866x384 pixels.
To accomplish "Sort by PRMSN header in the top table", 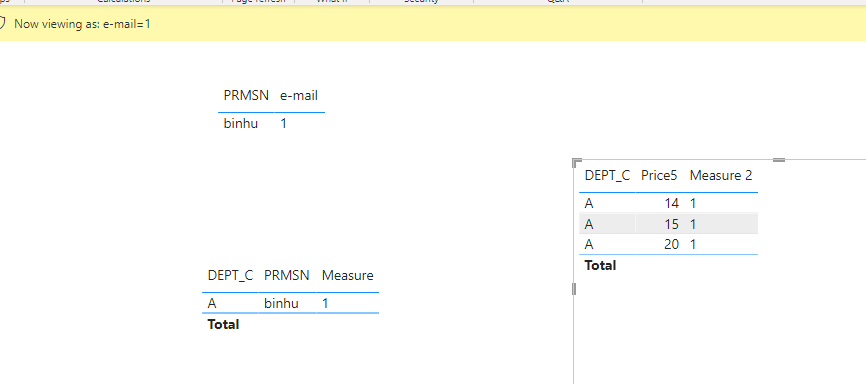I will 246,95.
